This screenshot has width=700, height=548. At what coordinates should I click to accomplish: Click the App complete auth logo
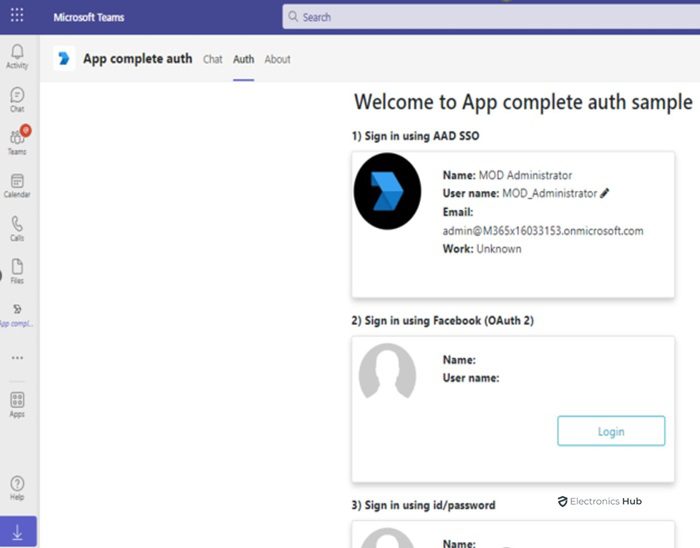click(64, 58)
